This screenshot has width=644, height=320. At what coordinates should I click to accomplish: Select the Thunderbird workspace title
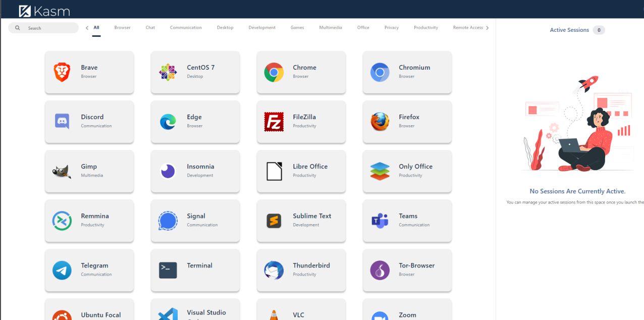(311, 265)
